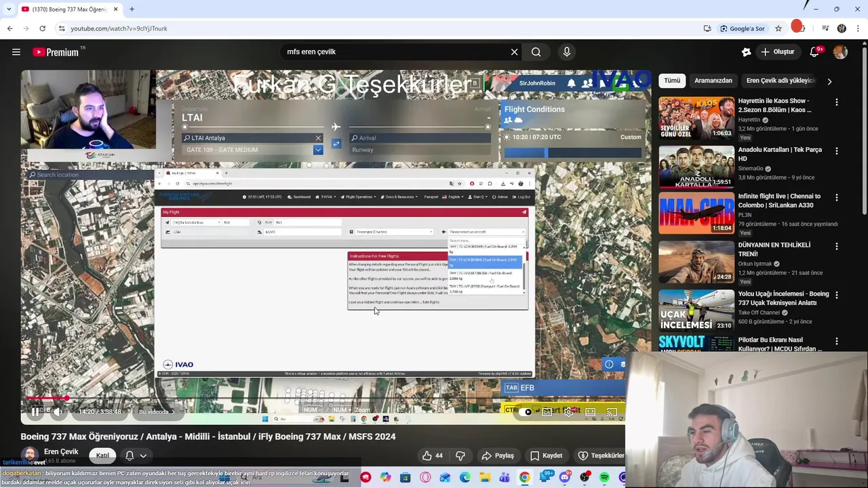Screen dimensions: 868x488
Task: Dislike the video with thumbs down
Action: 460,455
